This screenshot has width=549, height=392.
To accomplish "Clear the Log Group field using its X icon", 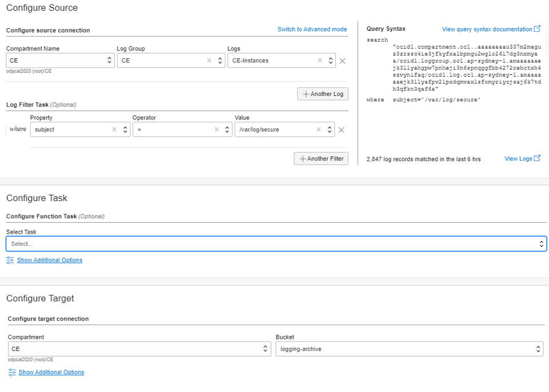I will click(x=209, y=60).
